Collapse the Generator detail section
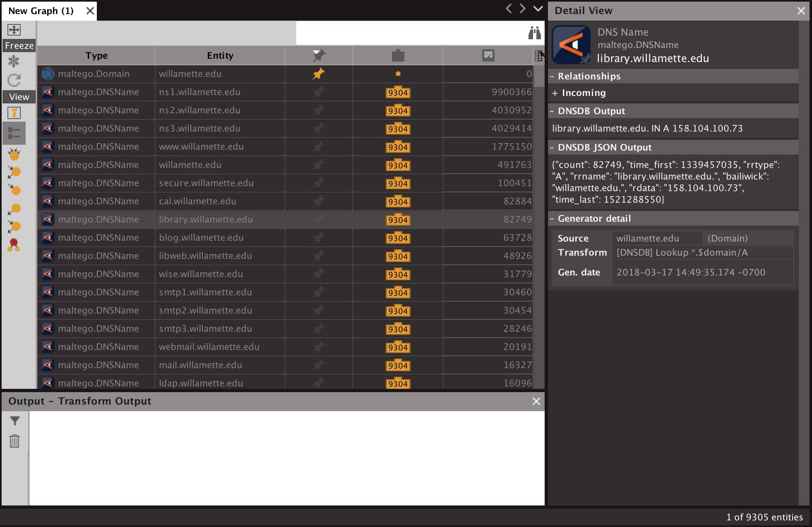The width and height of the screenshot is (812, 527). (x=552, y=219)
